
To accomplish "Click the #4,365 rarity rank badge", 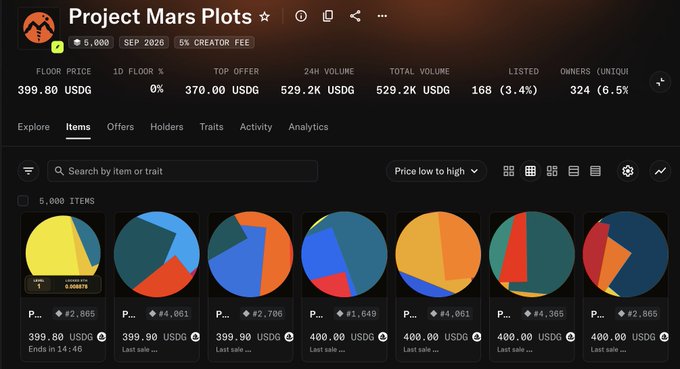I will tap(544, 313).
